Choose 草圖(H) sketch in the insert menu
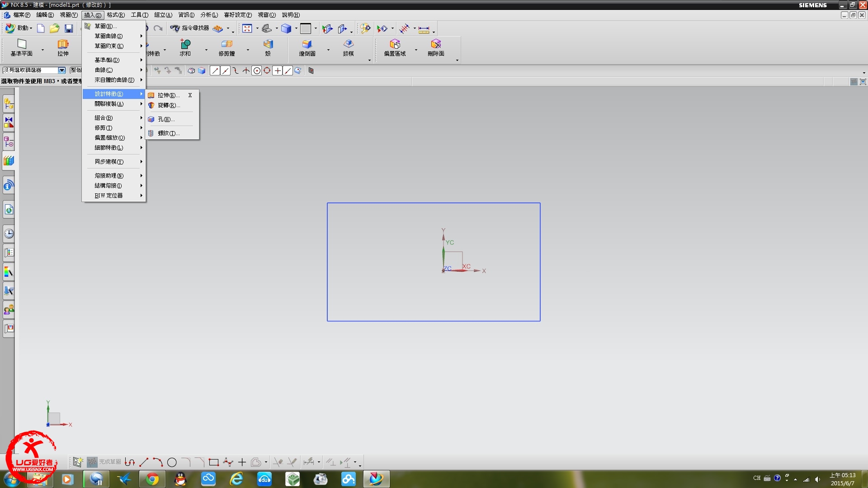Screen dimensions: 868x488 pyautogui.click(x=114, y=26)
